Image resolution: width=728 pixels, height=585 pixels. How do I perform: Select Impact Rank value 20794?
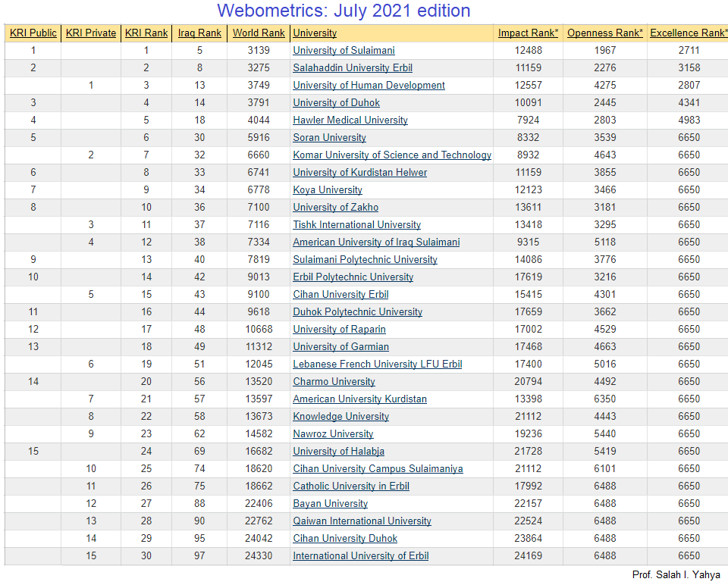[528, 382]
